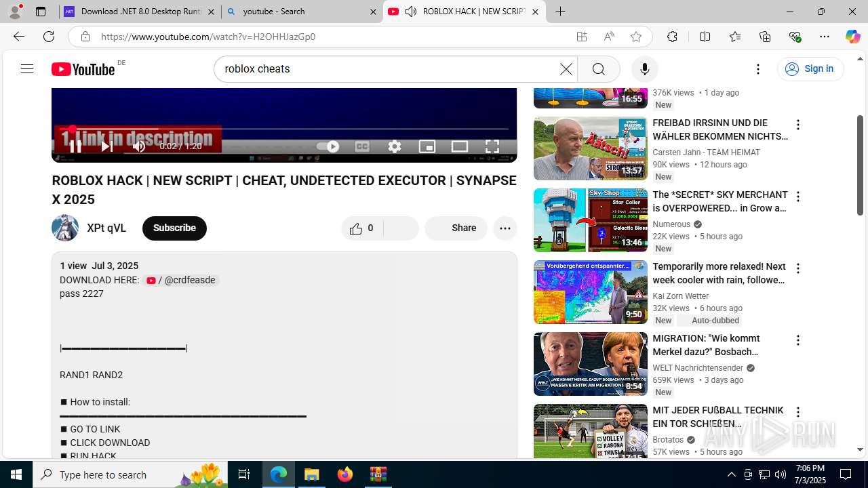Open tab actions menu
Screen dimensions: 868x488
tap(41, 12)
